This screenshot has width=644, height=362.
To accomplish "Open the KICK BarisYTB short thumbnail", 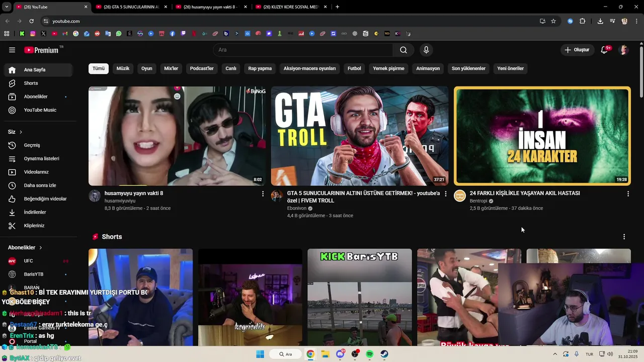I will 359,297.
